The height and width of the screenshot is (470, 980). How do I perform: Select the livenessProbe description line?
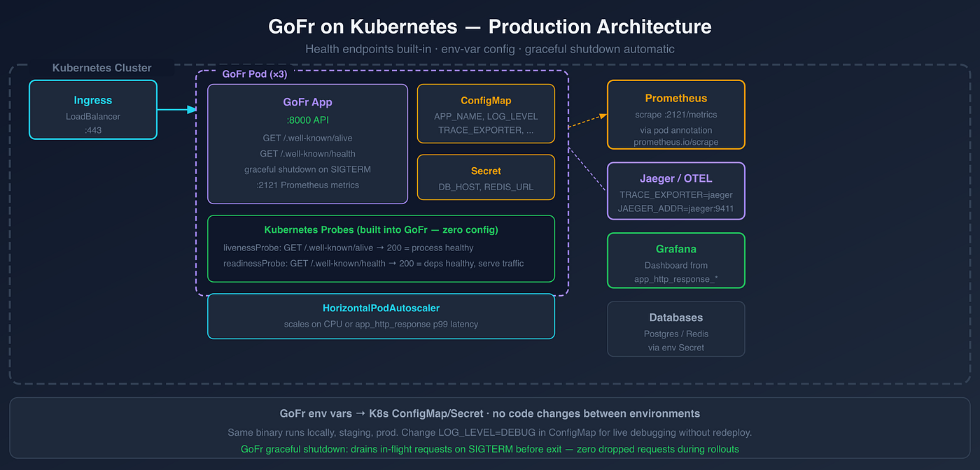click(x=349, y=248)
